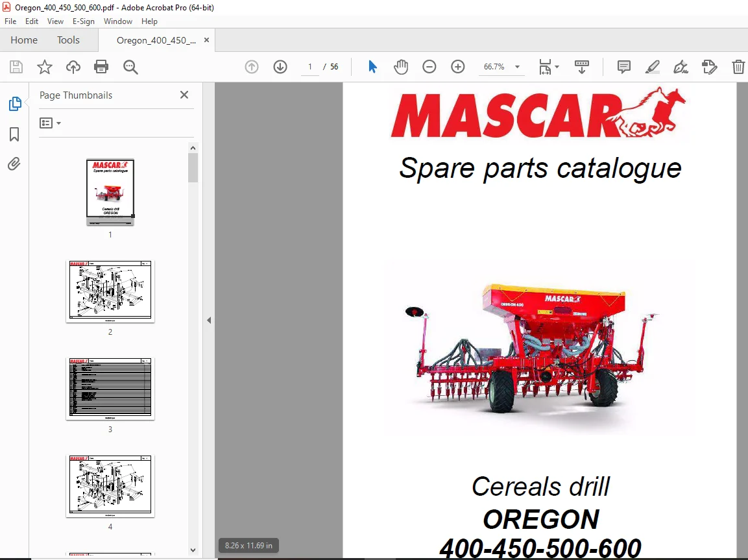Add a comment sticky note
Viewport: 748px width, 560px height.
point(623,67)
